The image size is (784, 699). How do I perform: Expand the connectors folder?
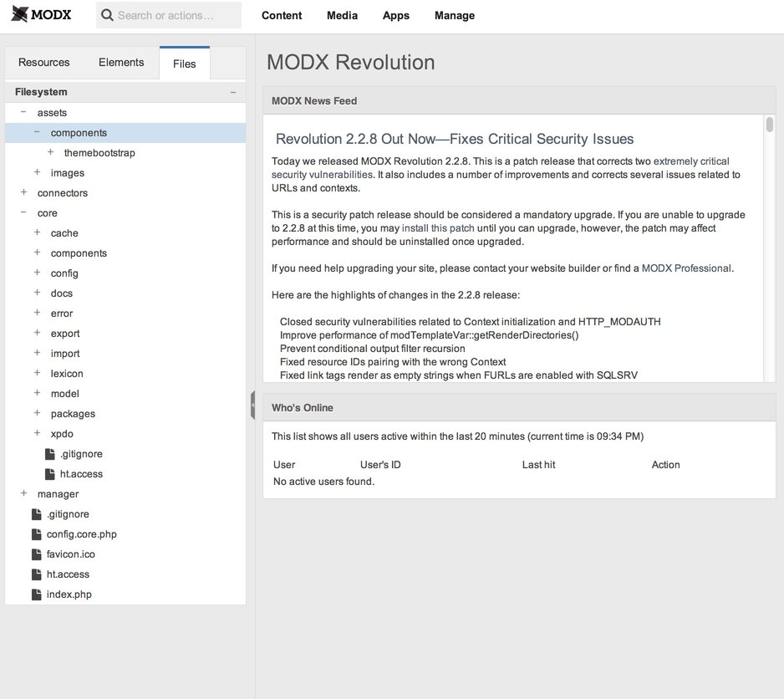[23, 192]
